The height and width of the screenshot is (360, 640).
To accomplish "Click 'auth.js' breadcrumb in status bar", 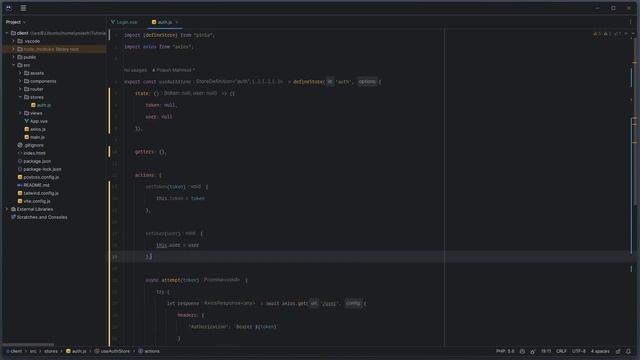I will point(76,351).
